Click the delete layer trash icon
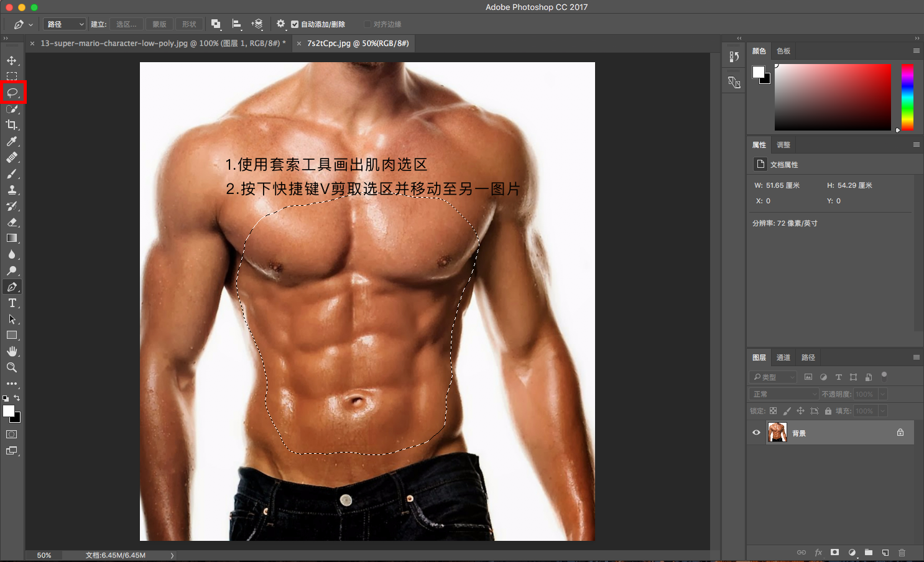The image size is (924, 562). (902, 552)
